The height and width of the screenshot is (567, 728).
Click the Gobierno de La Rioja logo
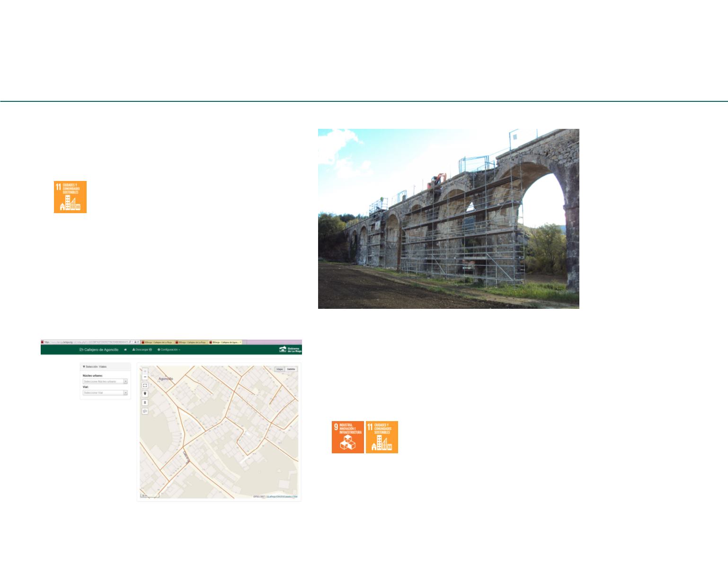point(290,350)
